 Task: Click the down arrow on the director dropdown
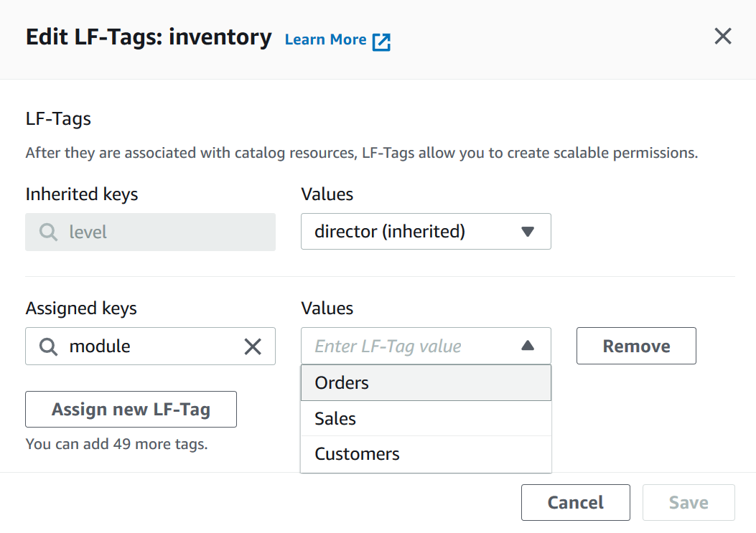point(528,232)
